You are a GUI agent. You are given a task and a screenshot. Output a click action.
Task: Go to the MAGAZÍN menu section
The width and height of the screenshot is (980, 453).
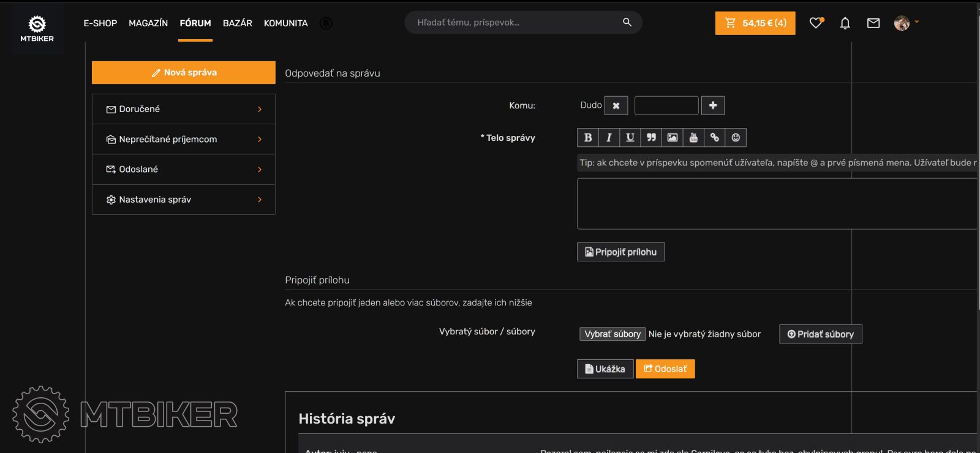tap(148, 23)
